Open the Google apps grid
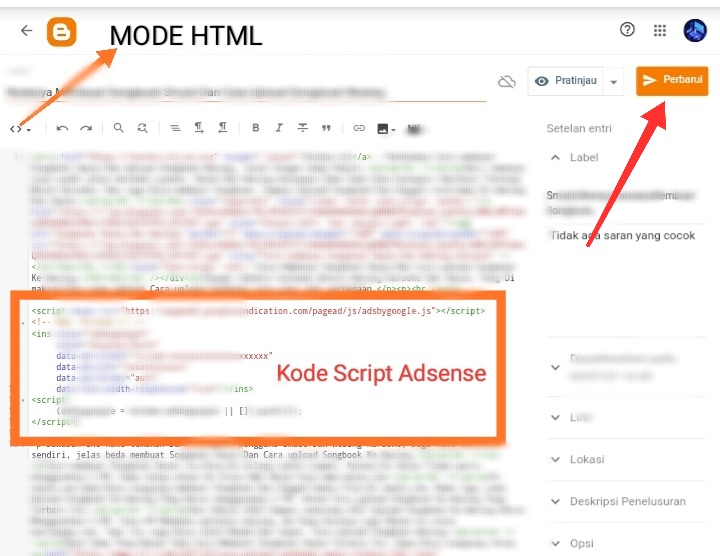720x556 pixels. pyautogui.click(x=660, y=30)
